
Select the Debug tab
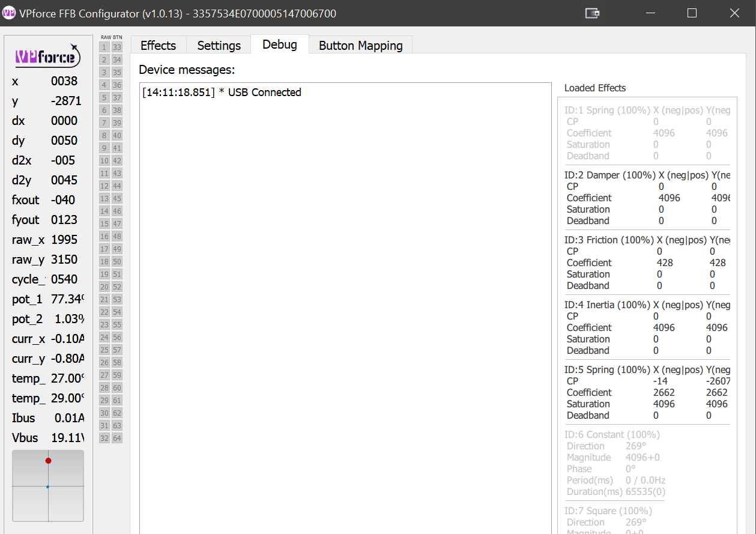[279, 44]
